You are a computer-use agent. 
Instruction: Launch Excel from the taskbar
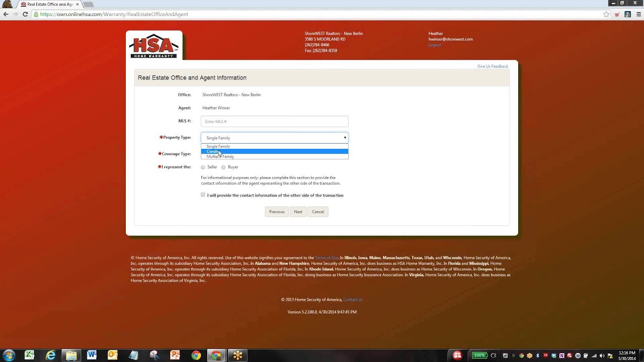[30, 355]
